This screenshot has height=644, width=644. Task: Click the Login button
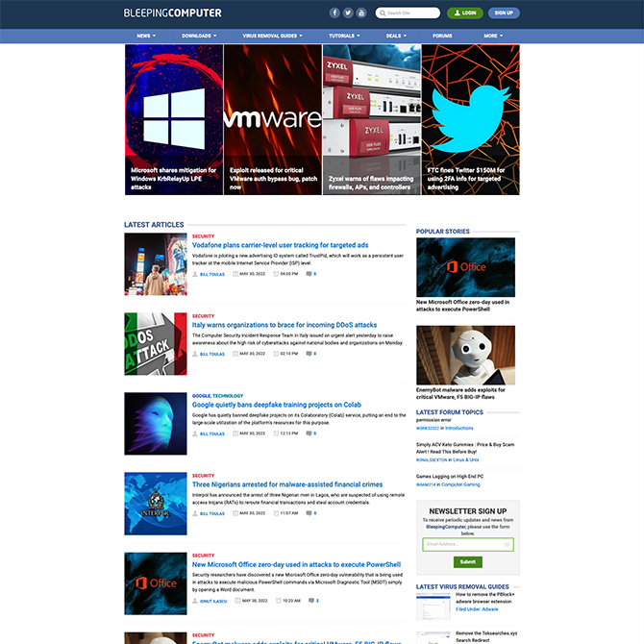pyautogui.click(x=465, y=13)
